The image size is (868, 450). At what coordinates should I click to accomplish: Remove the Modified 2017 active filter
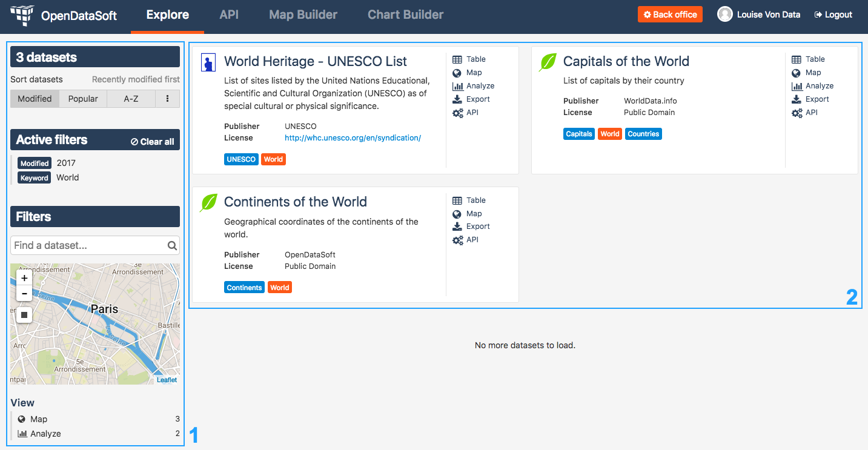tap(47, 163)
